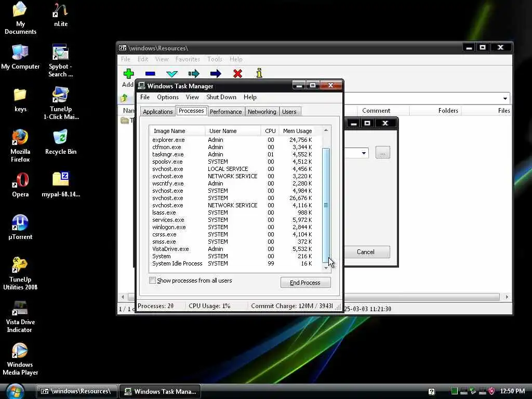Open Task Manager Options menu
This screenshot has height=399, width=532.
pos(168,97)
